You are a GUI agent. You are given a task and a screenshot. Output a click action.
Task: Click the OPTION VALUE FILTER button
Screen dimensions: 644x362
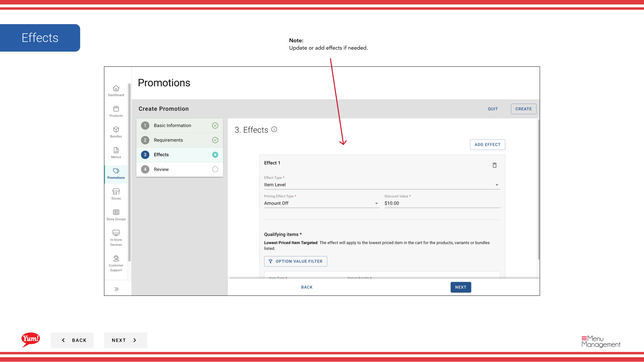[295, 261]
